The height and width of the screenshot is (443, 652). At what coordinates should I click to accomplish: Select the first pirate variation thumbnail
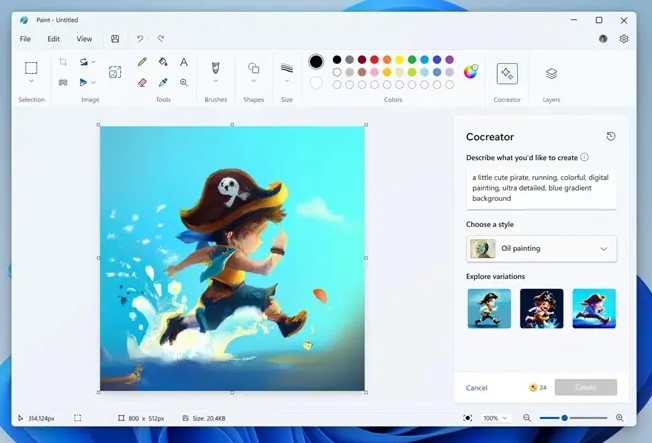pos(489,309)
